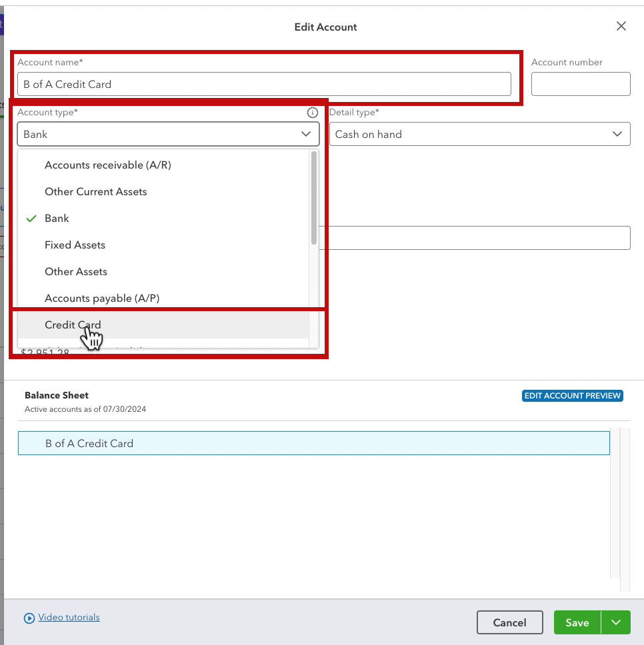This screenshot has height=645, width=644.
Task: Expand the Detail type Cash on hand dropdown
Action: pos(479,134)
